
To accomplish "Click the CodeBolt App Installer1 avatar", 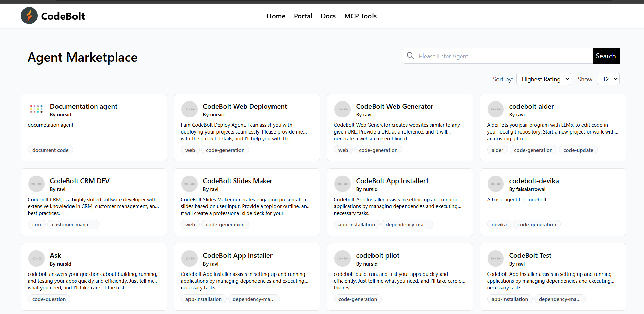I will (x=343, y=184).
